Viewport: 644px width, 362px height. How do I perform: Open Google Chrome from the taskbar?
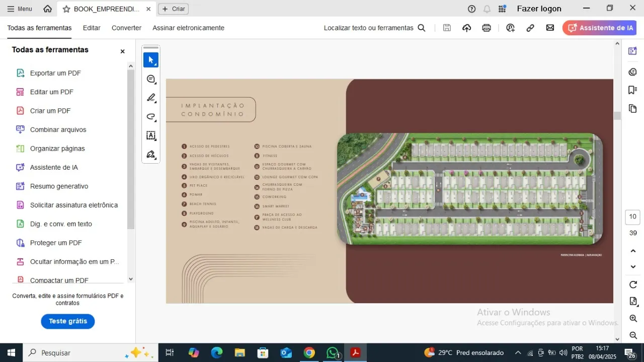coord(309,353)
